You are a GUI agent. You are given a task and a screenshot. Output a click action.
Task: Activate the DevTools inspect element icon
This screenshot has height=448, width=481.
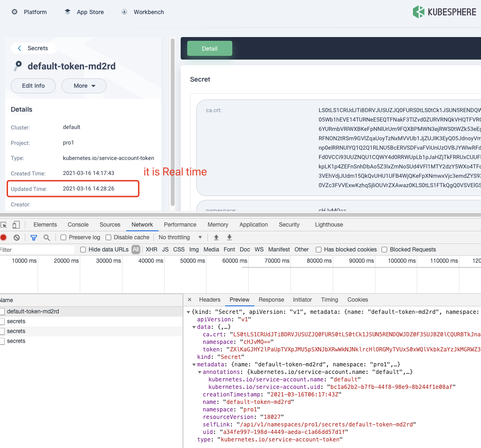pyautogui.click(x=4, y=225)
